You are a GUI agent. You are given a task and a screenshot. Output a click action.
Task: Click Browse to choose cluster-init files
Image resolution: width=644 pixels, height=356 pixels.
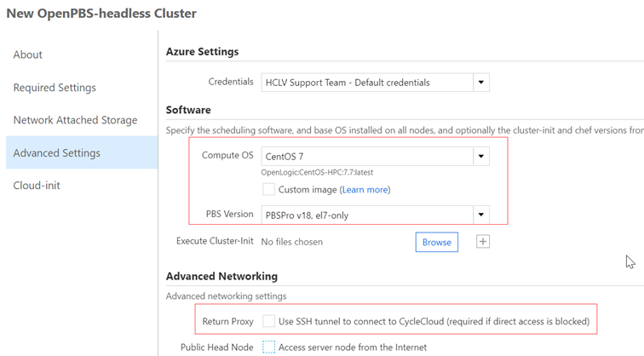[436, 242]
